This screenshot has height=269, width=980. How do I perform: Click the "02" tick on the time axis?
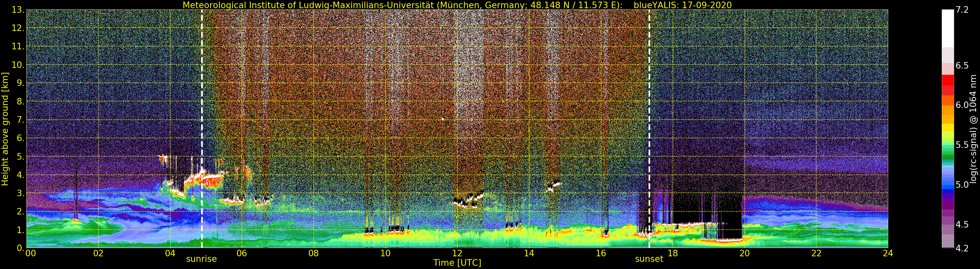[98, 253]
